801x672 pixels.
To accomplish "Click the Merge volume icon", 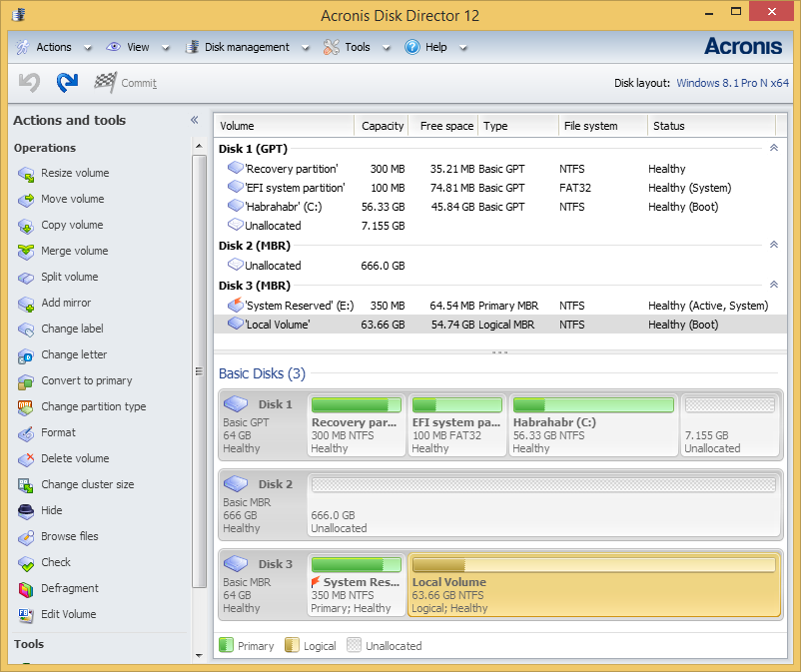I will [26, 252].
